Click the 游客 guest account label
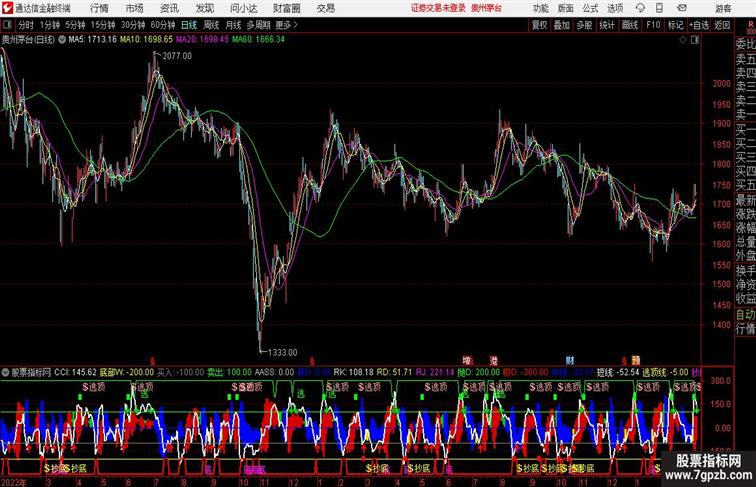 723,8
